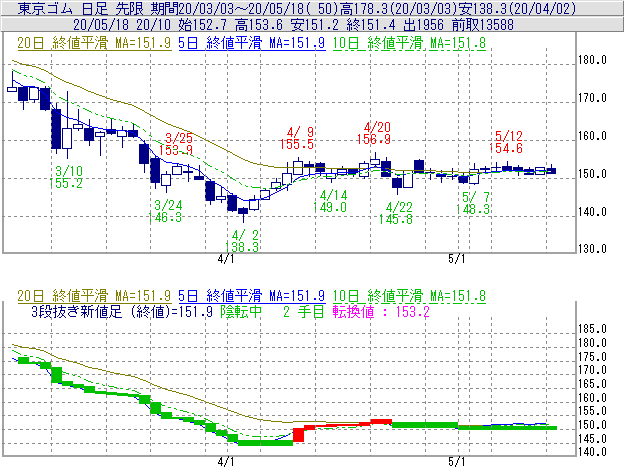Click the 前取13588 open interest value

click(x=483, y=25)
